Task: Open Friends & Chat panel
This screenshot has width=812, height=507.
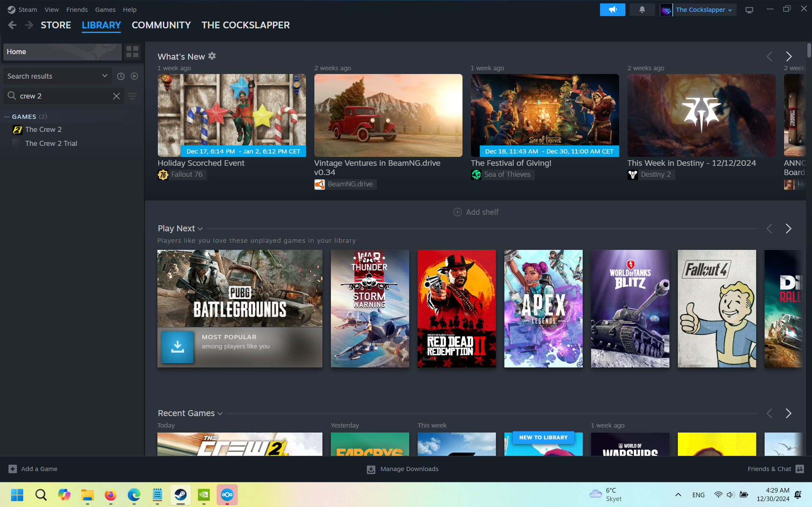Action: click(776, 469)
